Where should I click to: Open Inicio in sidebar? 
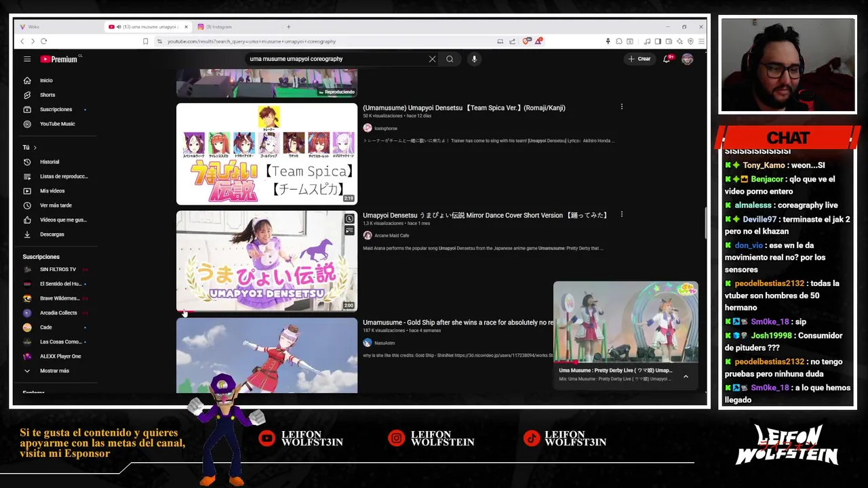pos(46,81)
